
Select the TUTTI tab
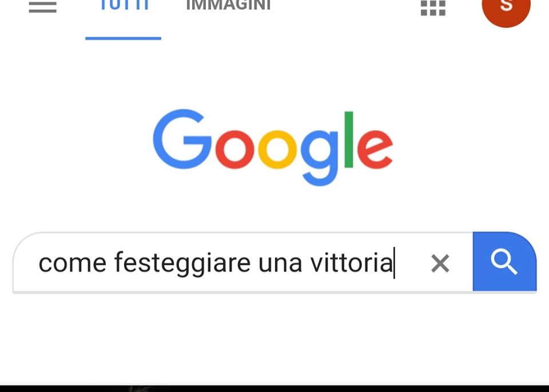tap(125, 5)
